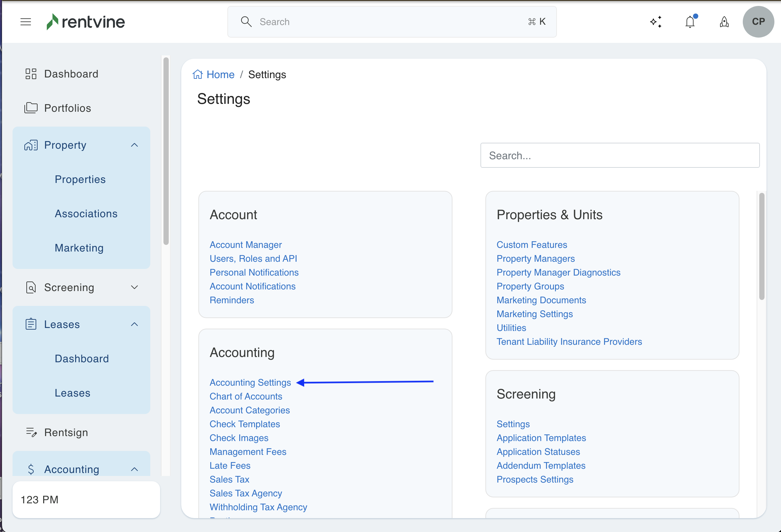Click the settings panel vertical scrollbar
This screenshot has height=532, width=781.
762,246
